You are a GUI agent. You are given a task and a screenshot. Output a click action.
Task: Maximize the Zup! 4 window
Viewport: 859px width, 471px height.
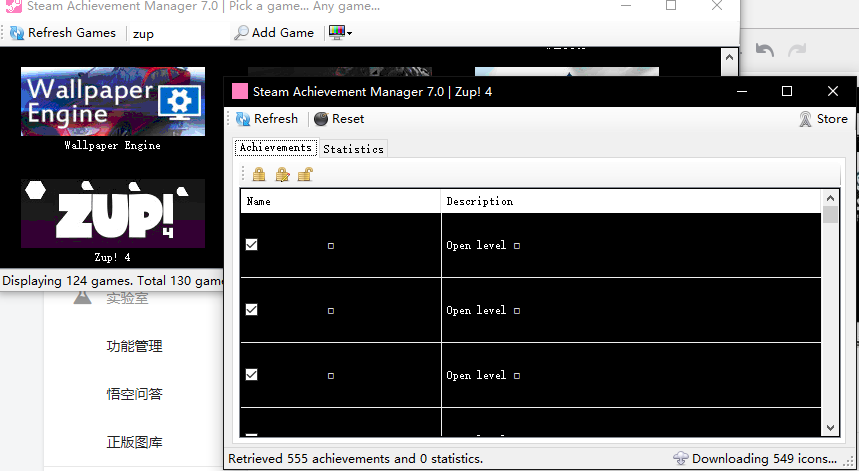pos(787,91)
